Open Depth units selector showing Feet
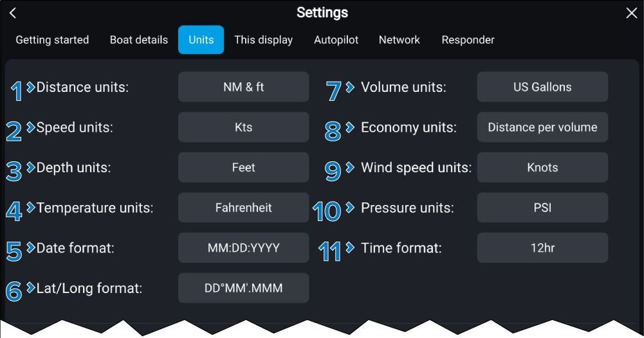This screenshot has width=644, height=338. (x=243, y=168)
